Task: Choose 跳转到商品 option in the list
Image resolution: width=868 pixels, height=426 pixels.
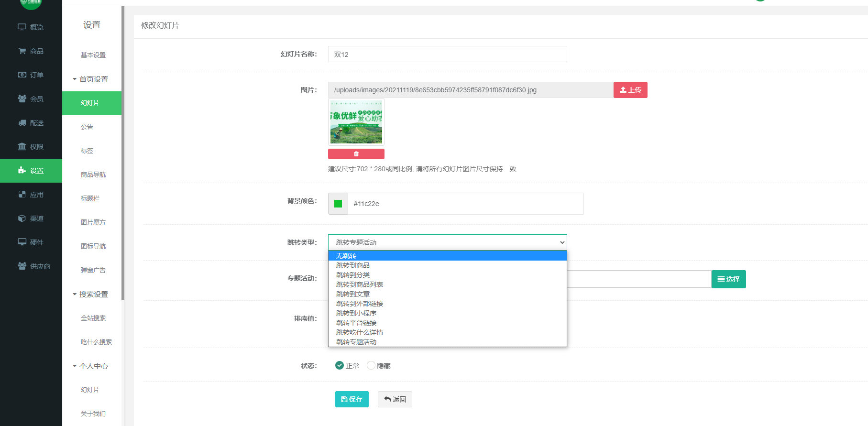Action: tap(448, 265)
